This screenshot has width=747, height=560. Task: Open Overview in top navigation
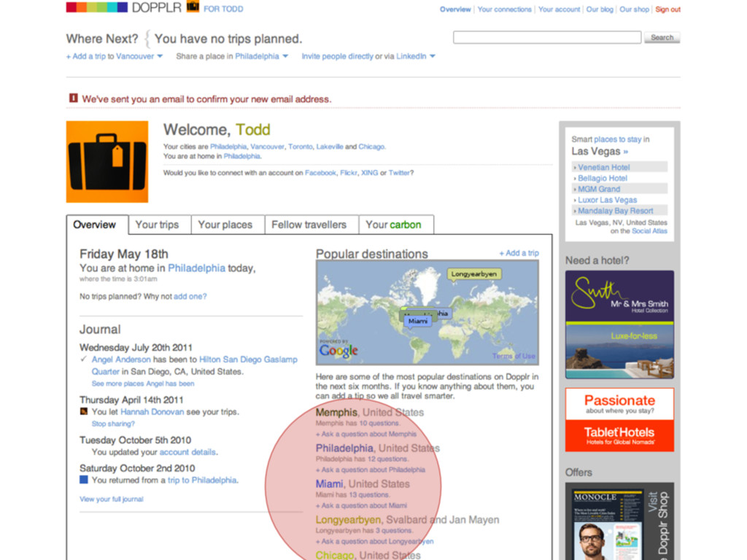[x=455, y=9]
